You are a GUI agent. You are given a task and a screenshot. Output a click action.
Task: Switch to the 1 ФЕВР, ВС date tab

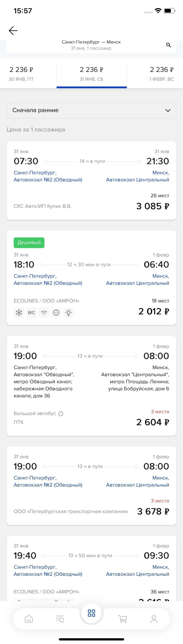(x=162, y=74)
